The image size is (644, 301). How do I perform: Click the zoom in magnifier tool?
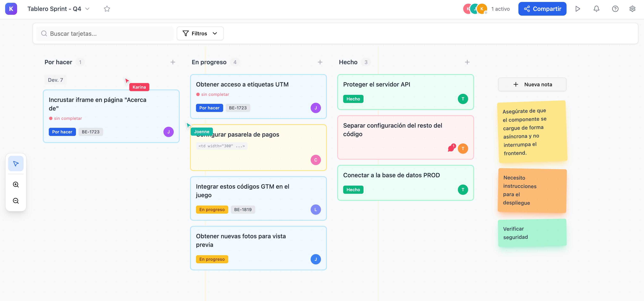tap(16, 185)
